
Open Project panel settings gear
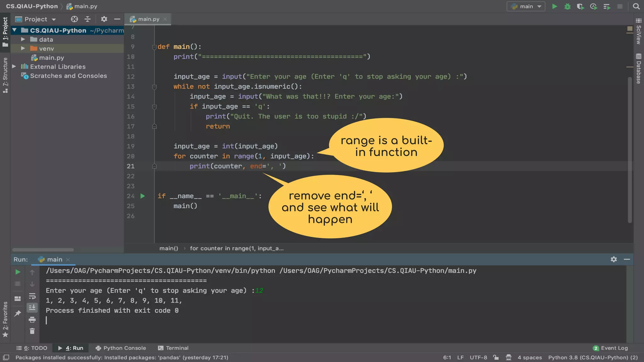coord(104,19)
